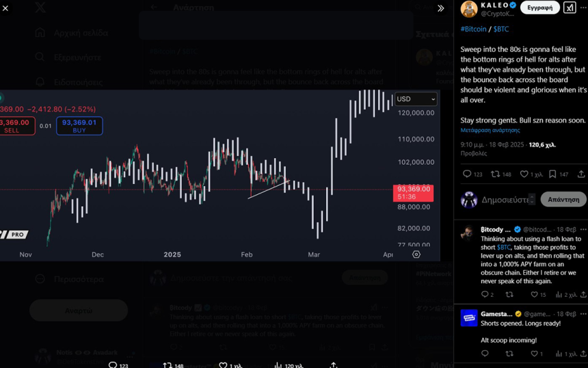The image size is (588, 368).
Task: Open Ειδοποιήσεις in the dimmed background sidebar
Action: 69,82
